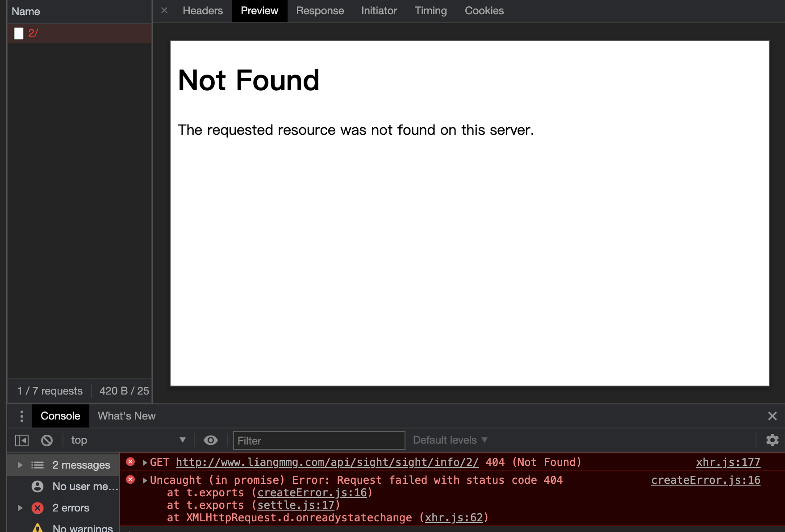Screen dimensions: 785x532
Task: Select the No user messages filter
Action: (x=64, y=486)
